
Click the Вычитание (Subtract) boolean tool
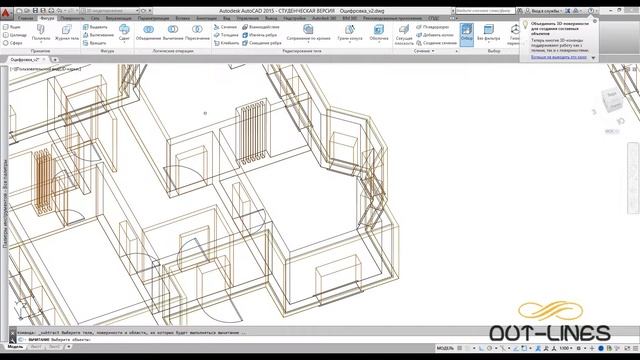click(x=173, y=32)
